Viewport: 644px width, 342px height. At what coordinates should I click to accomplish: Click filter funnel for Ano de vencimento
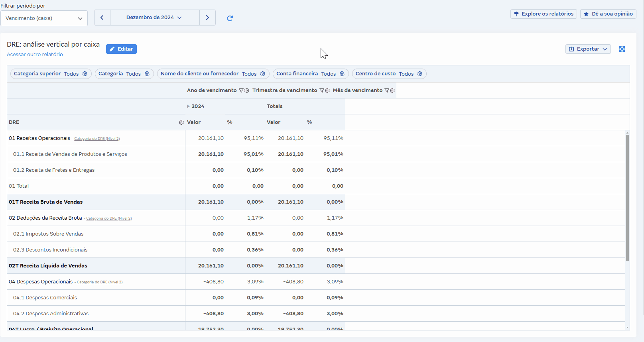241,90
